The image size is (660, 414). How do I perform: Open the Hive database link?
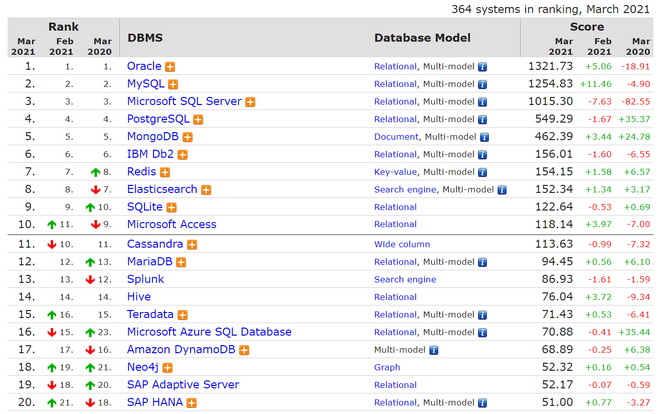tap(139, 297)
